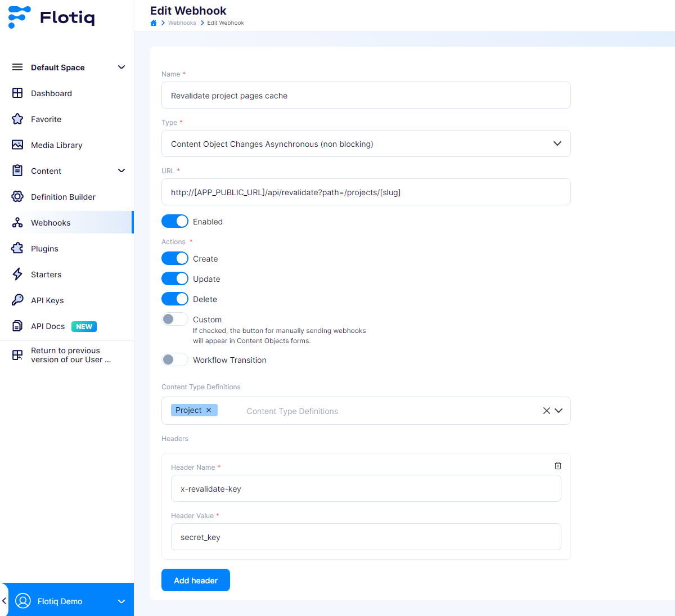
Task: Open Plugins page
Action: click(x=67, y=248)
